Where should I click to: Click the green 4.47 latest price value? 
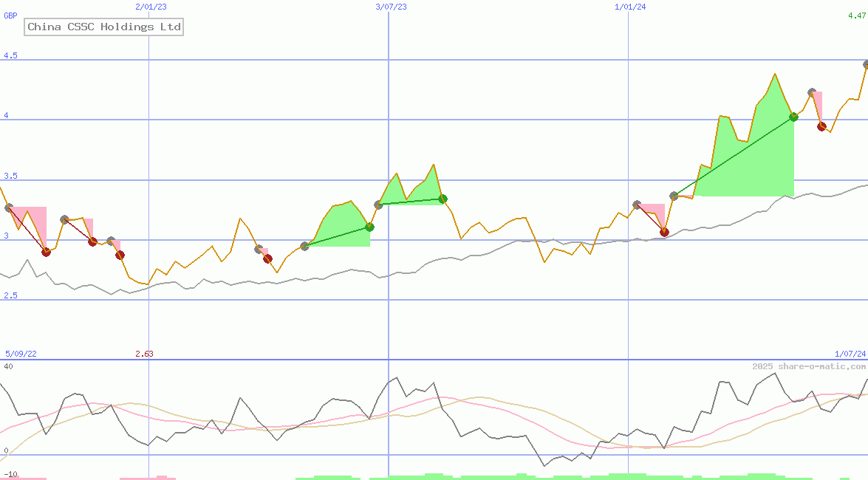click(x=856, y=16)
